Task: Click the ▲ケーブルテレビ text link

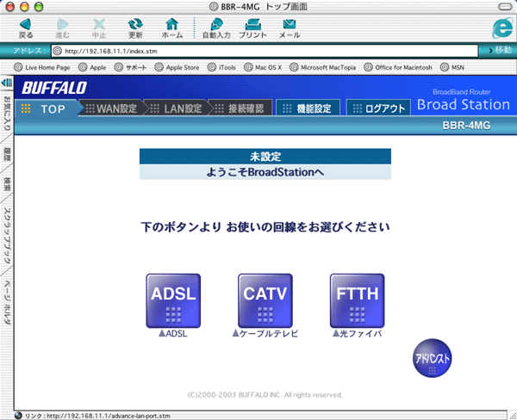Action: tap(265, 334)
